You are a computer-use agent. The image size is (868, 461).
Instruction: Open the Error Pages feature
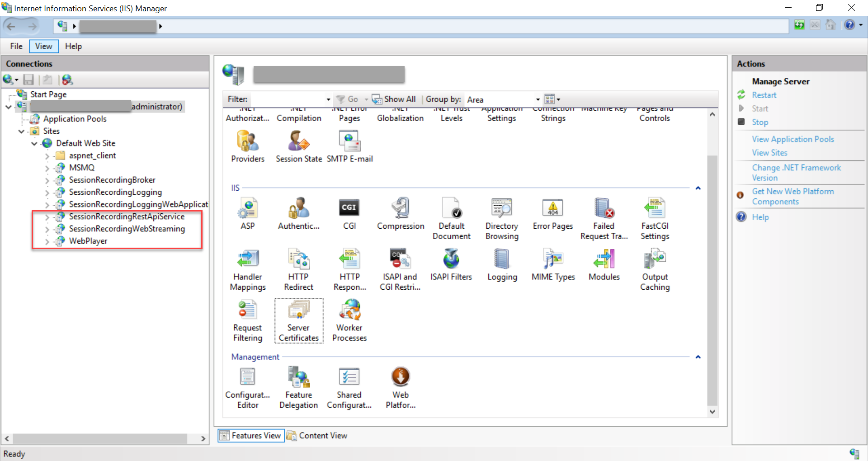pyautogui.click(x=552, y=213)
